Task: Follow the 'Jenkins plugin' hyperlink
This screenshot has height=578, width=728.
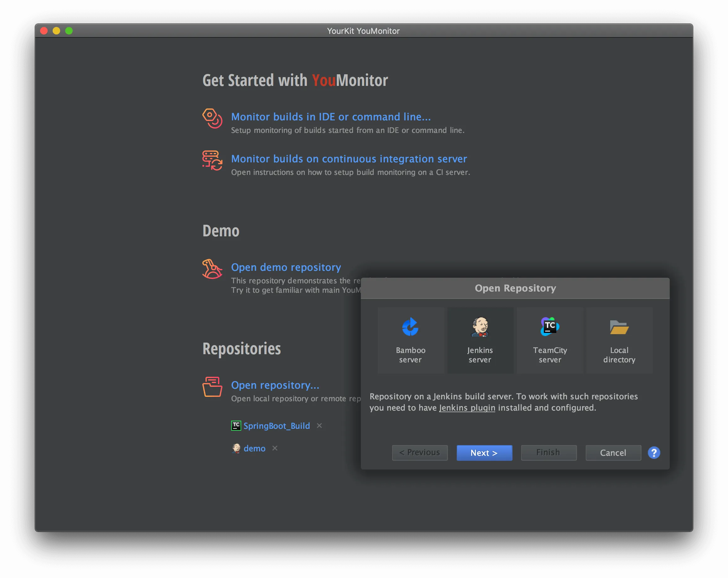Action: 467,408
